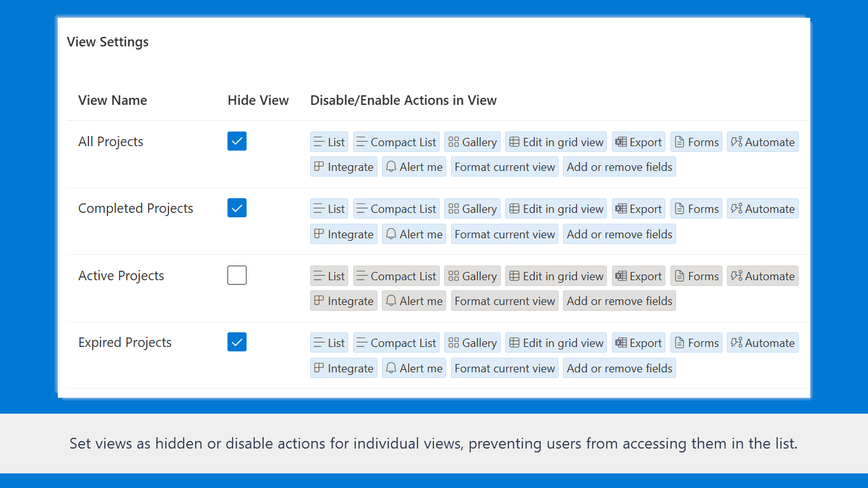
Task: Enable Hide View for Active Projects
Action: coord(237,276)
